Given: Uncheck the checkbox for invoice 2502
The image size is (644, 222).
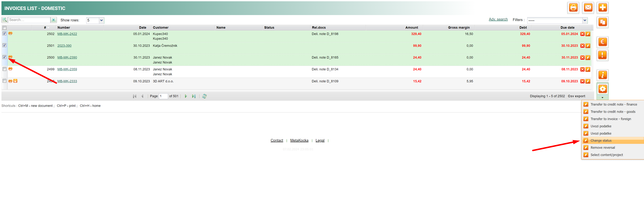Looking at the screenshot, I should [x=5, y=34].
